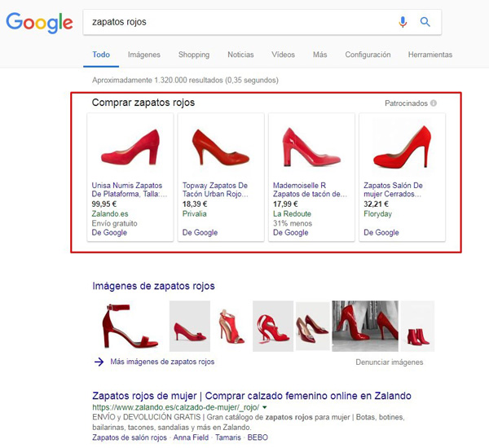Open Unisa Numis Zapatos product image
The height and width of the screenshot is (448, 489).
pos(130,147)
